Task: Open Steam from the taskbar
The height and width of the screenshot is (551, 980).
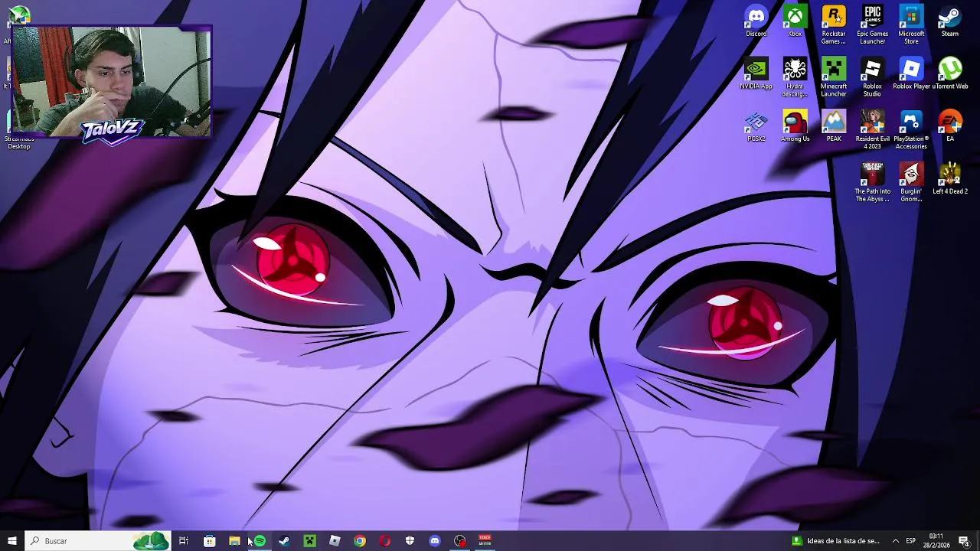Action: click(284, 541)
